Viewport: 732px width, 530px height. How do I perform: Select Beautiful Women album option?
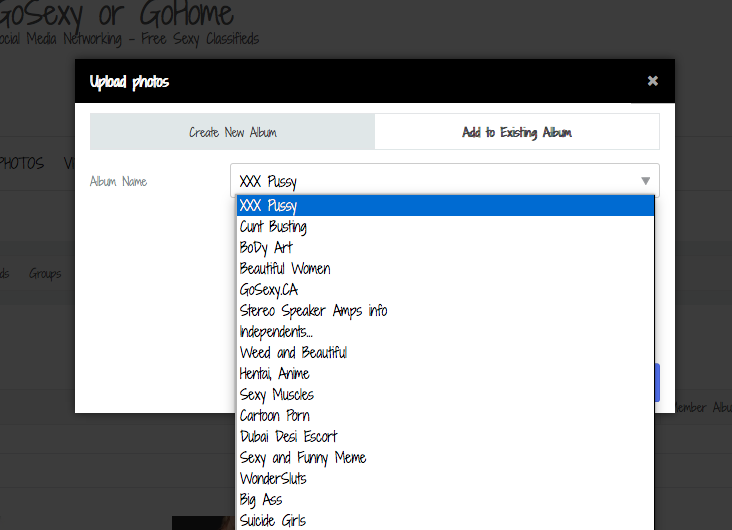tap(445, 269)
